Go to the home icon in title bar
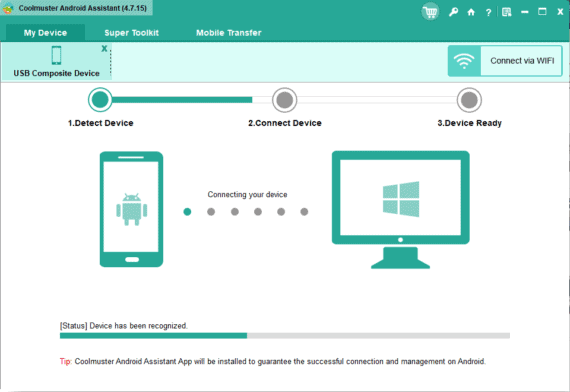The width and height of the screenshot is (570, 392). (x=471, y=12)
